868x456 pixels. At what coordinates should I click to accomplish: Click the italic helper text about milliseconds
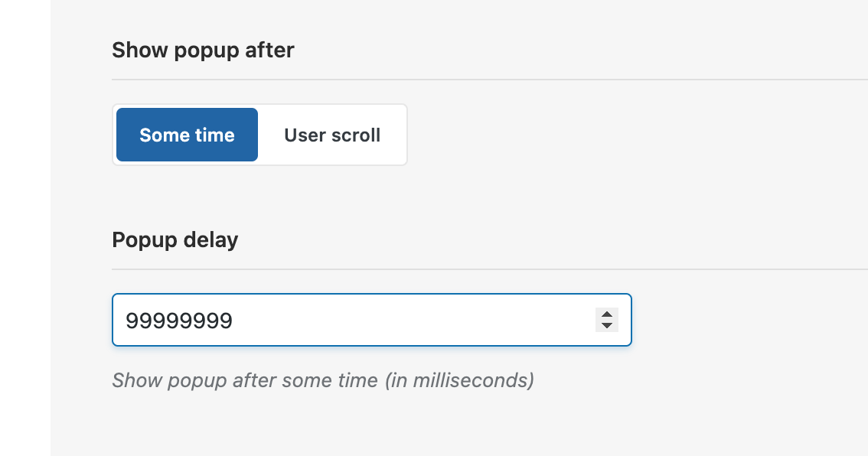(x=322, y=380)
